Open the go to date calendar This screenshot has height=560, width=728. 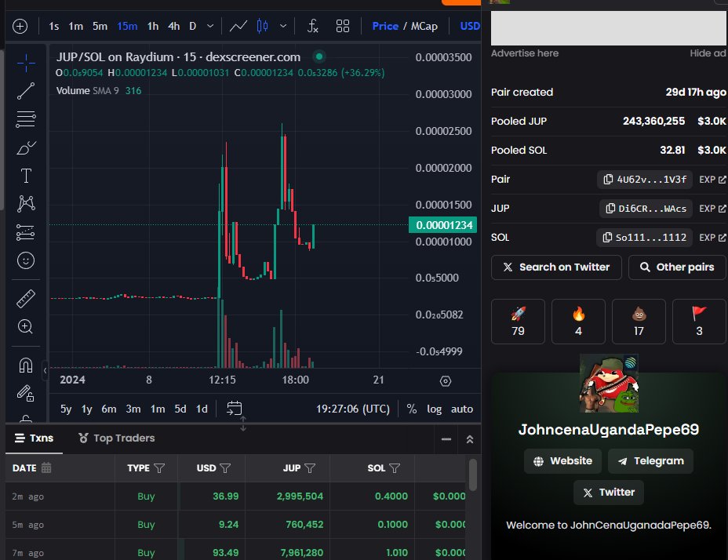pyautogui.click(x=234, y=409)
